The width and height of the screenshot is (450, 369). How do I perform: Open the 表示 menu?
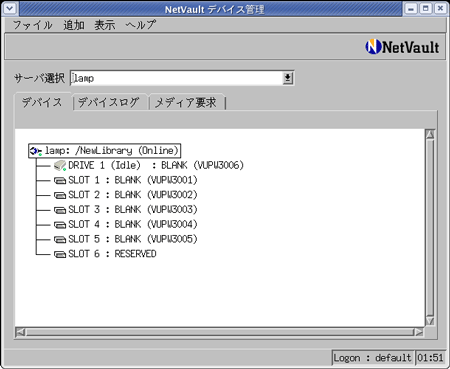(105, 25)
